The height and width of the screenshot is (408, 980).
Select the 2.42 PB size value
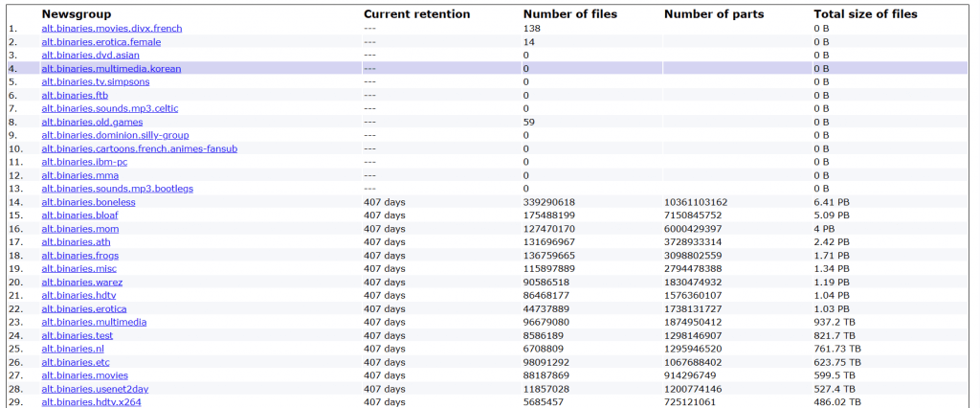[x=832, y=241]
